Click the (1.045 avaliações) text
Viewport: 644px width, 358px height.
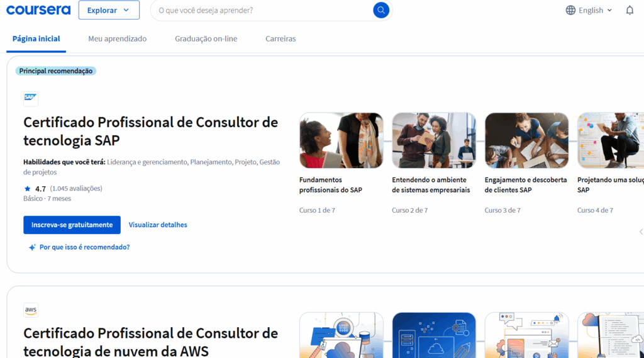76,188
